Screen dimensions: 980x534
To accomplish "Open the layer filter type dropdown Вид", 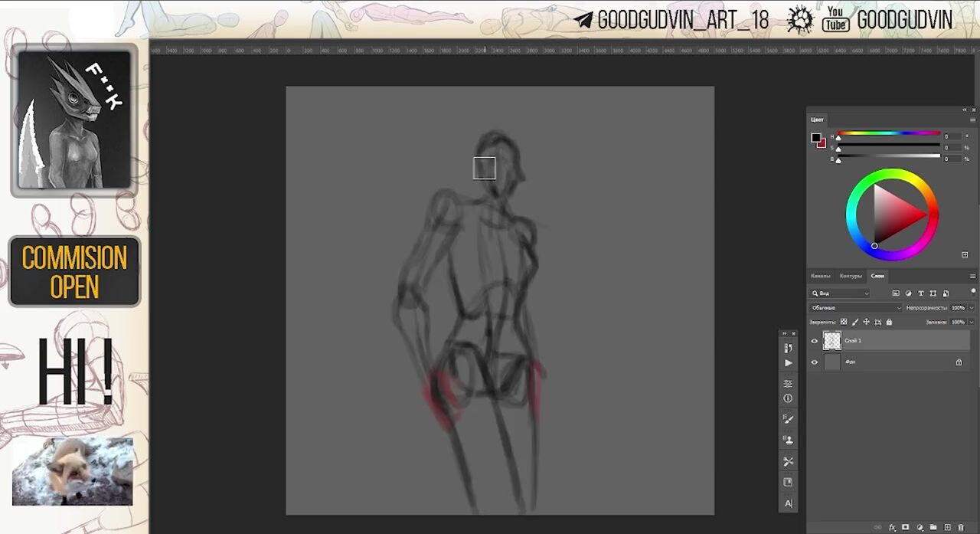I will (x=840, y=293).
